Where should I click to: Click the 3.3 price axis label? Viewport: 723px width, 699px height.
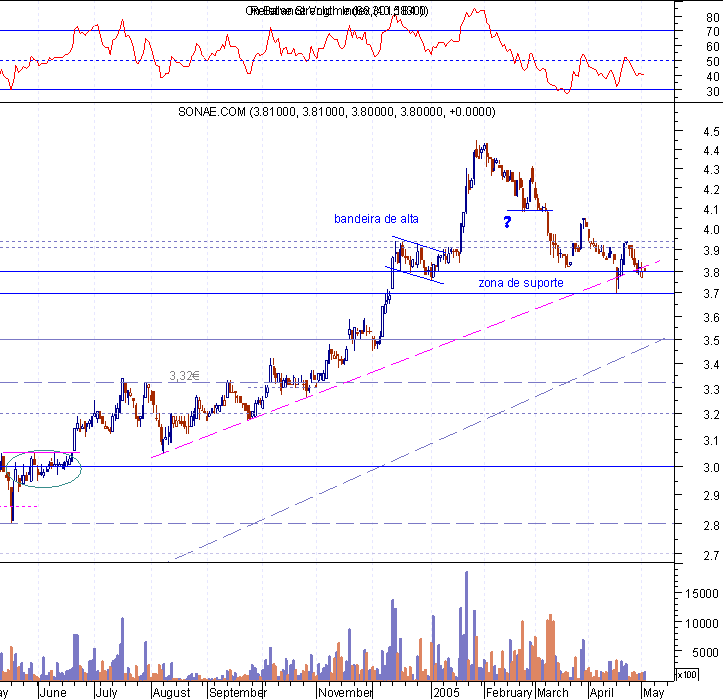[711, 390]
